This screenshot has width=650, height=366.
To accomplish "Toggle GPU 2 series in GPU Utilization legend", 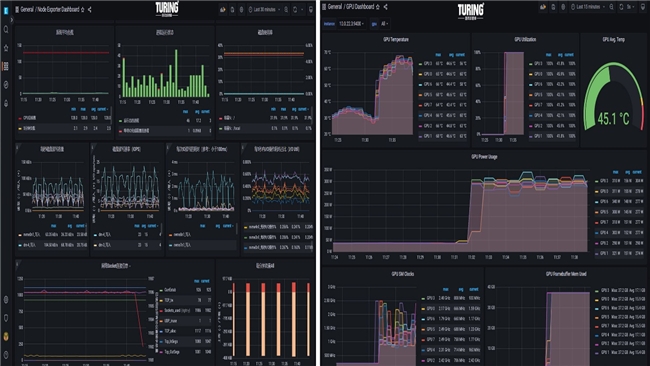I will tap(538, 126).
